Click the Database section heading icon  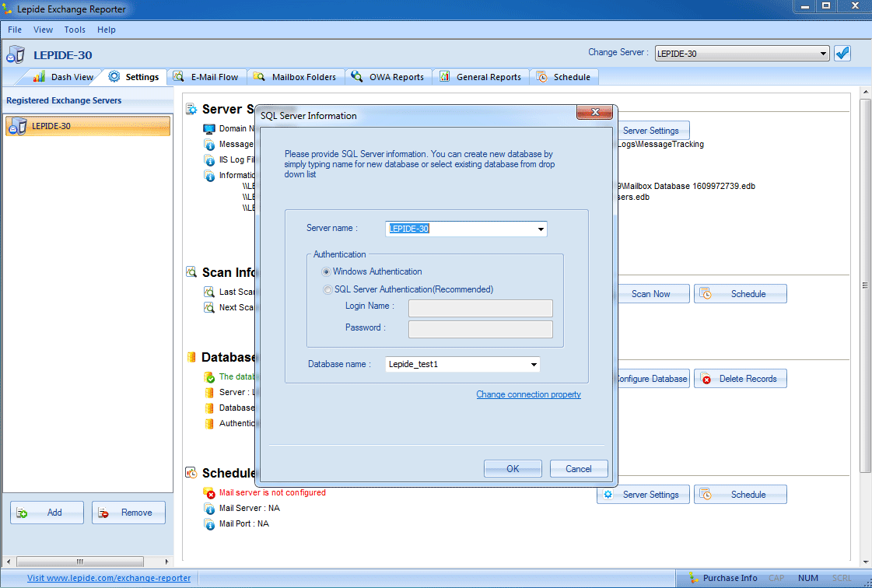191,357
